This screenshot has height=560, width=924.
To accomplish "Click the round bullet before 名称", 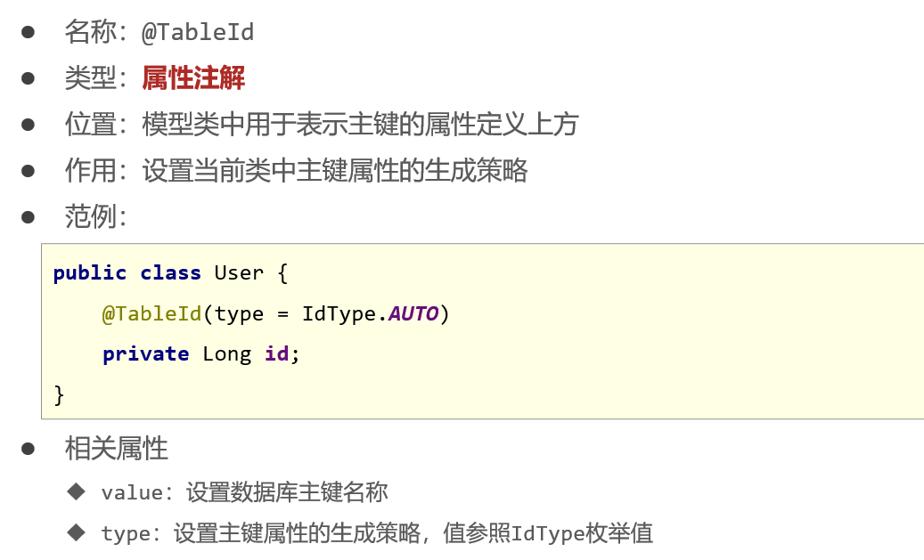I will click(29, 33).
